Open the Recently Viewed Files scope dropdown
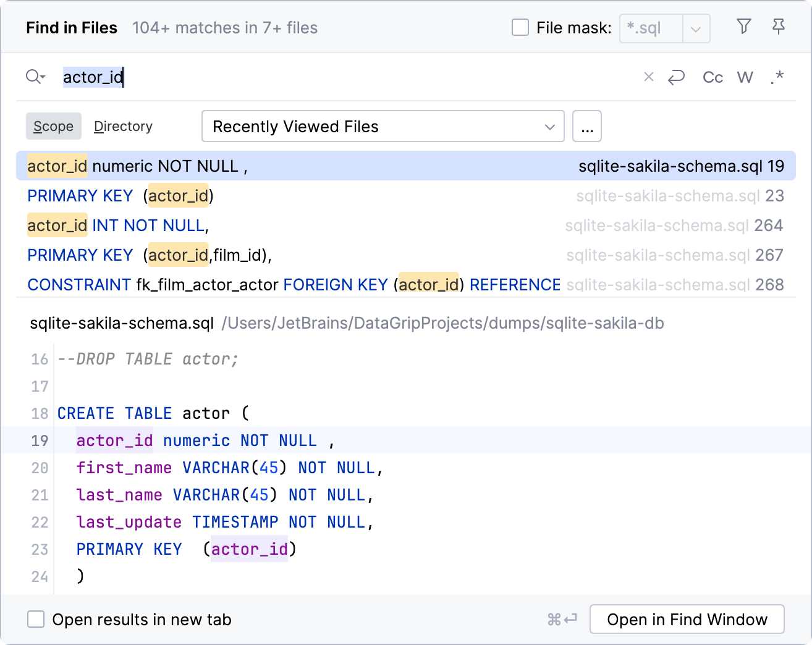The height and width of the screenshot is (645, 812). tap(383, 126)
